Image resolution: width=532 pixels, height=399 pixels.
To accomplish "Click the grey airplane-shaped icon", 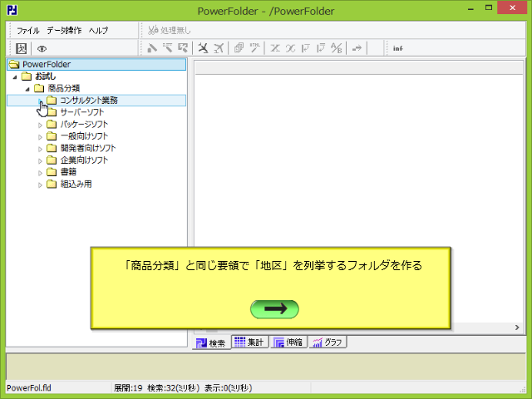I will pos(219,48).
